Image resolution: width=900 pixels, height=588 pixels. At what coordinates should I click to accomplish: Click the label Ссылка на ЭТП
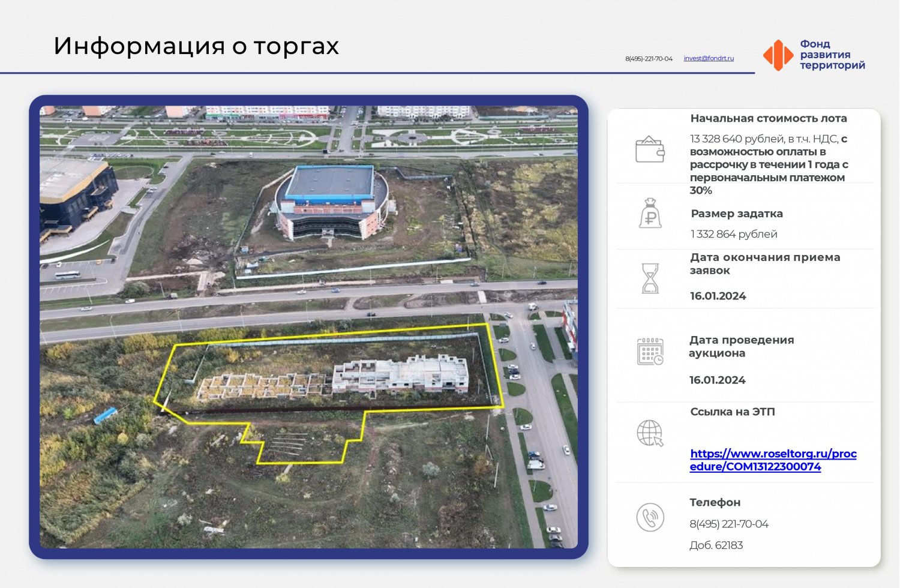coord(733,412)
